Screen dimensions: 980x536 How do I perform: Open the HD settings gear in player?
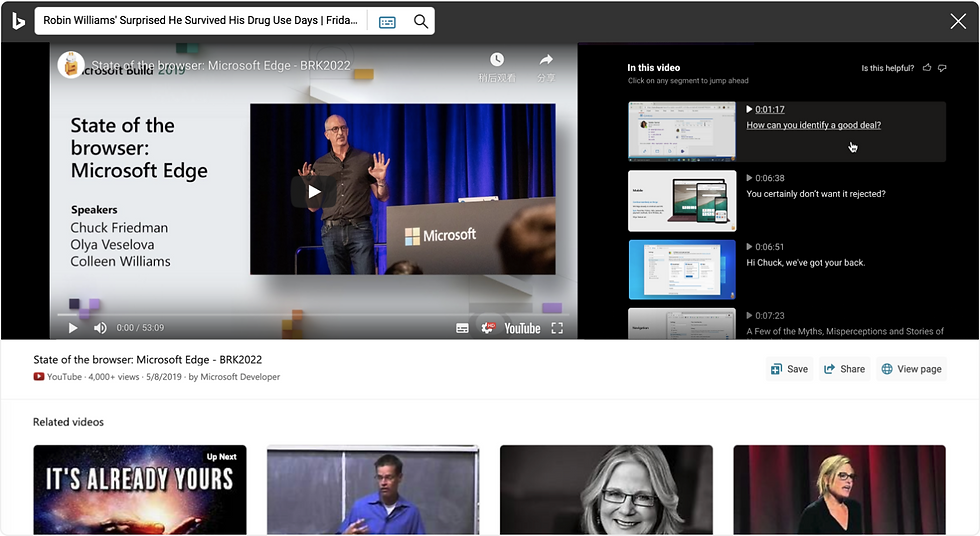488,328
